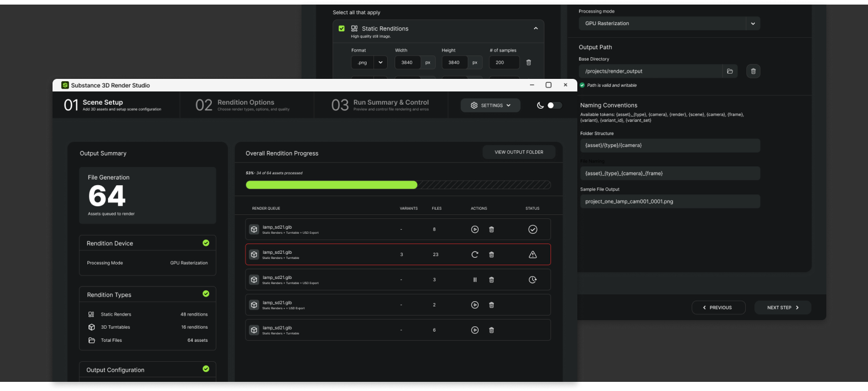Click the warning status icon
The image size is (868, 391).
[x=532, y=254]
